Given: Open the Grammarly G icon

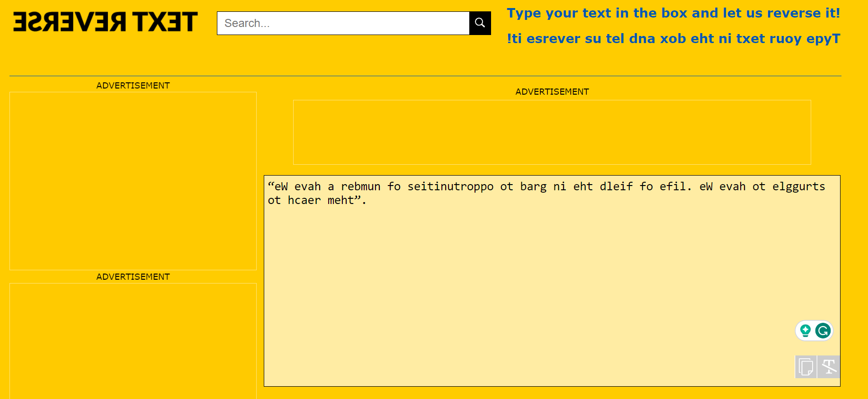Looking at the screenshot, I should click(x=823, y=330).
